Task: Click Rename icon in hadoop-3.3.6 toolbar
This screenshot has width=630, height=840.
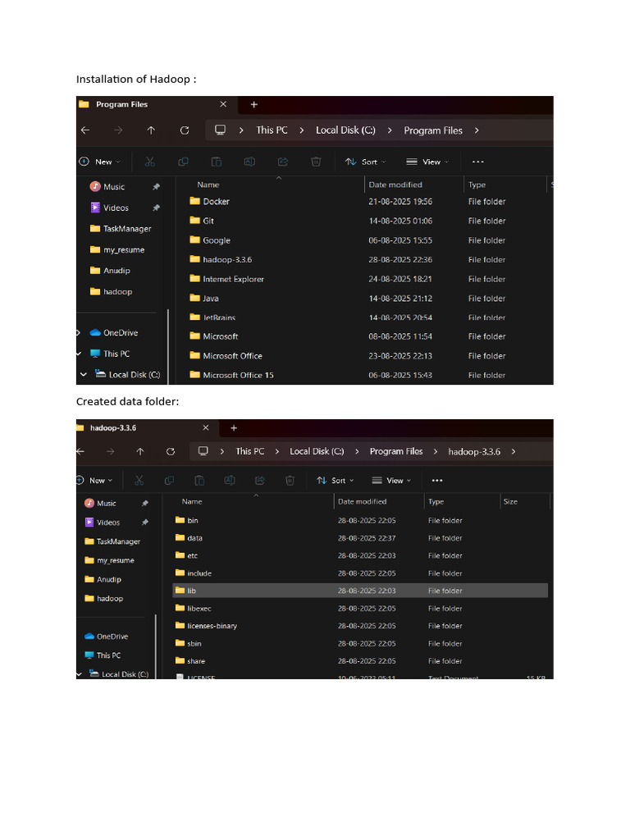Action: pyautogui.click(x=230, y=481)
